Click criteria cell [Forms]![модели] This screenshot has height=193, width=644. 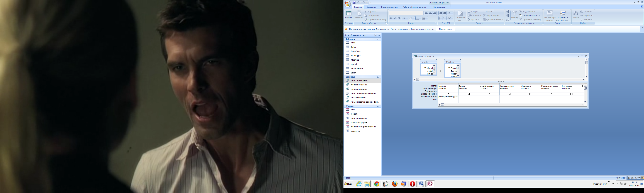pyautogui.click(x=448, y=97)
